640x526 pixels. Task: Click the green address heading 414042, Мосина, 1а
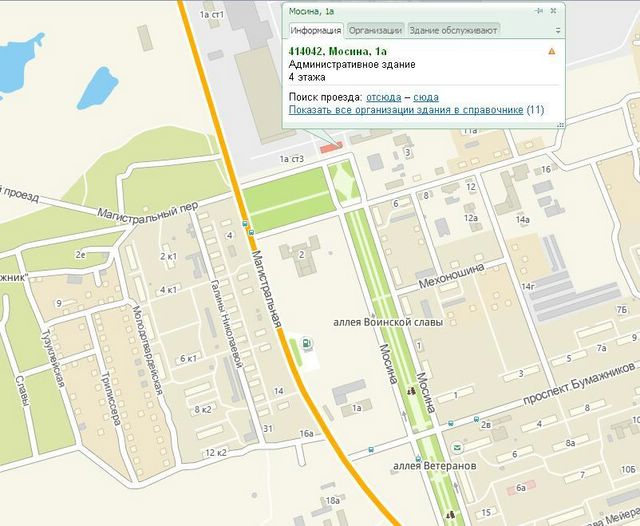point(336,50)
